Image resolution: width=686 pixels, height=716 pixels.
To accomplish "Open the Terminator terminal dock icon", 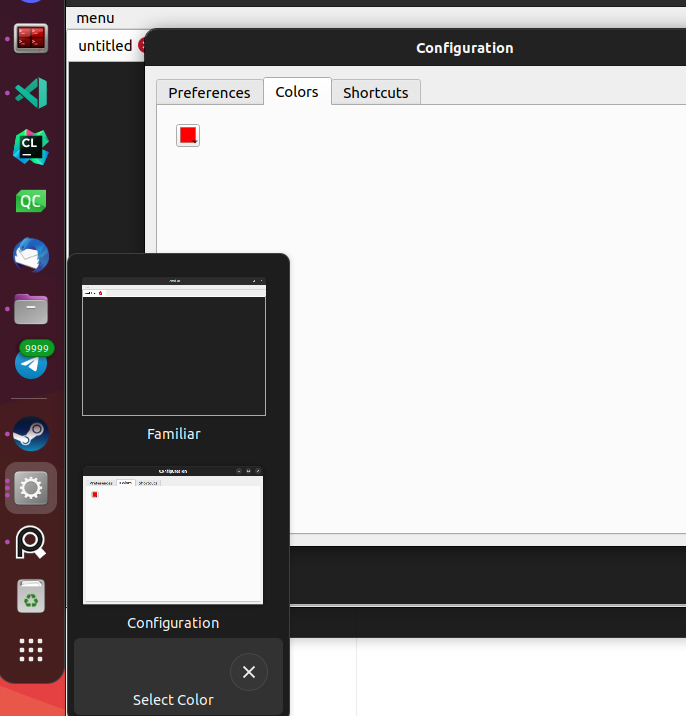I will click(31, 38).
